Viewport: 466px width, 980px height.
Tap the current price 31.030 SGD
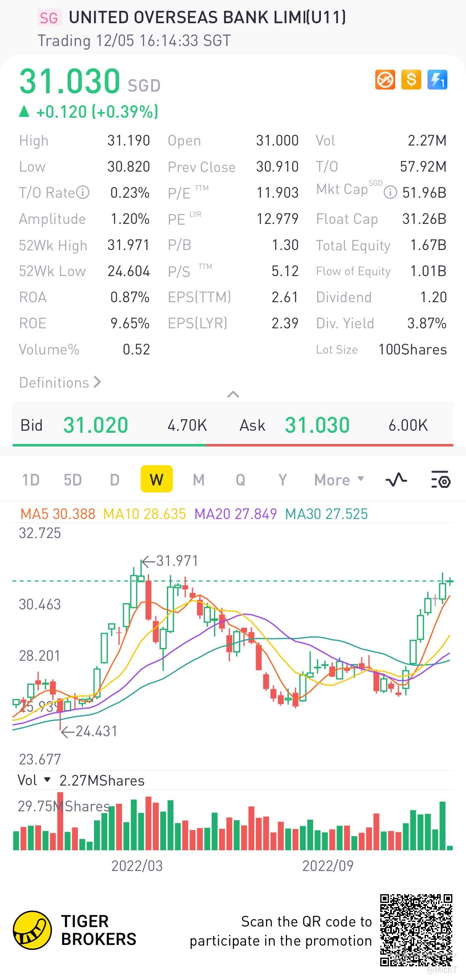[90, 81]
